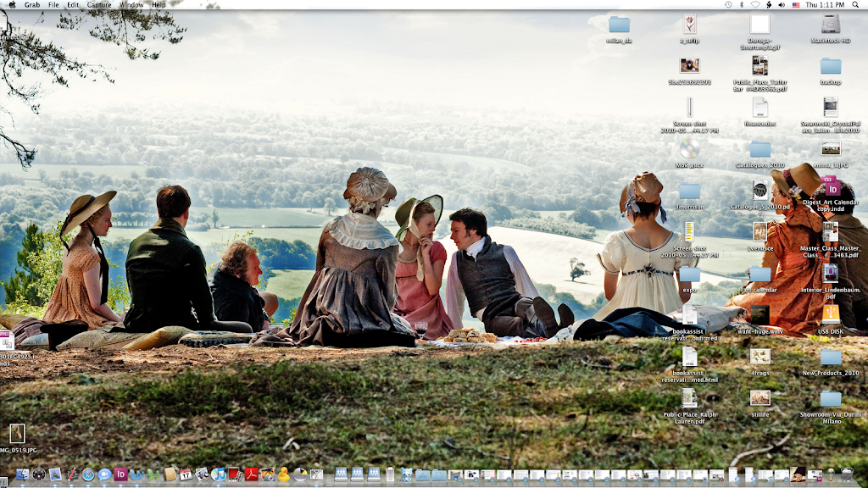Select the Doroga-Smertmp3.gif file
Viewport: 868px width, 488px height.
click(x=760, y=24)
